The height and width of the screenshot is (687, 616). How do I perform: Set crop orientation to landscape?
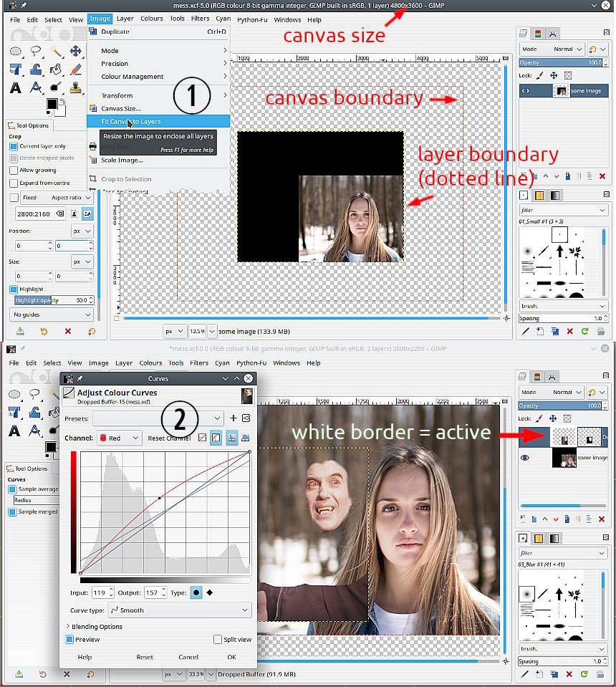87,213
